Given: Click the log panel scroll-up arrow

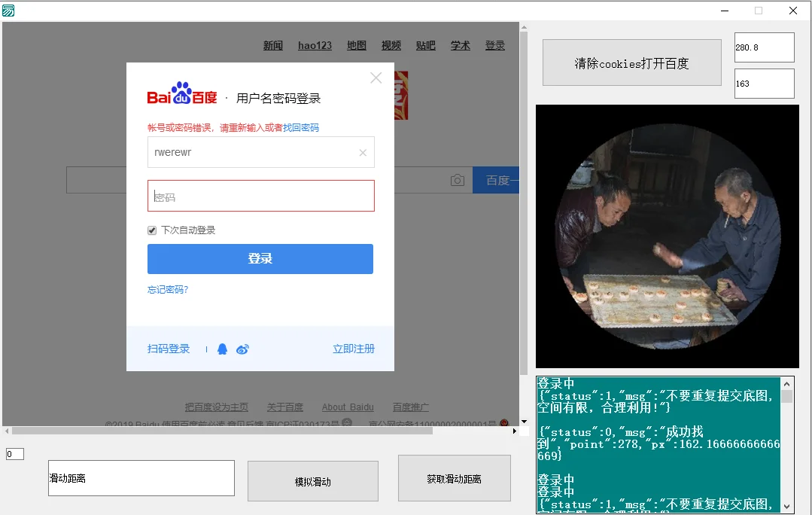Looking at the screenshot, I should coord(786,384).
